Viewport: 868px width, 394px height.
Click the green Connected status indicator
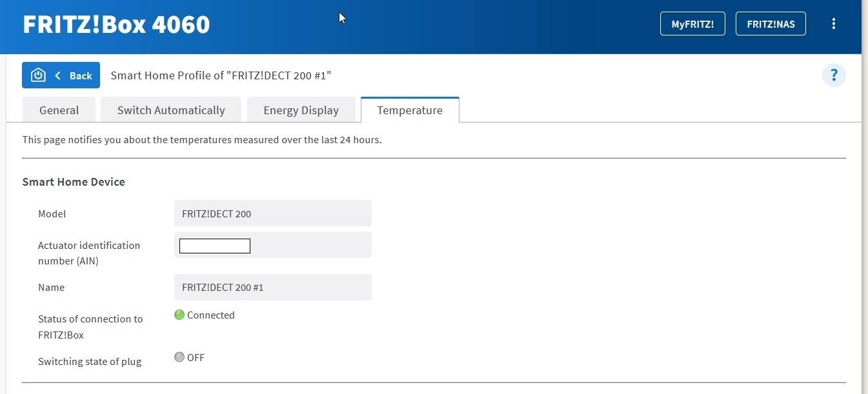(179, 315)
